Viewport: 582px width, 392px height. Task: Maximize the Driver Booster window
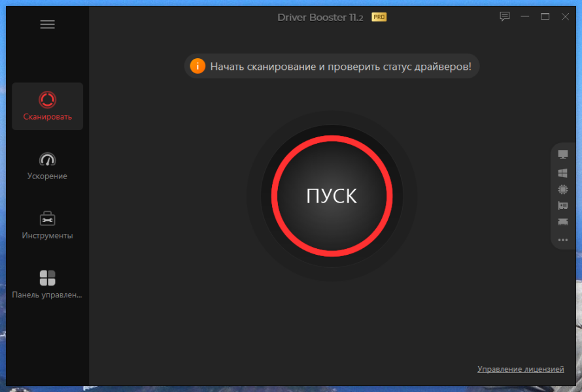pos(545,16)
